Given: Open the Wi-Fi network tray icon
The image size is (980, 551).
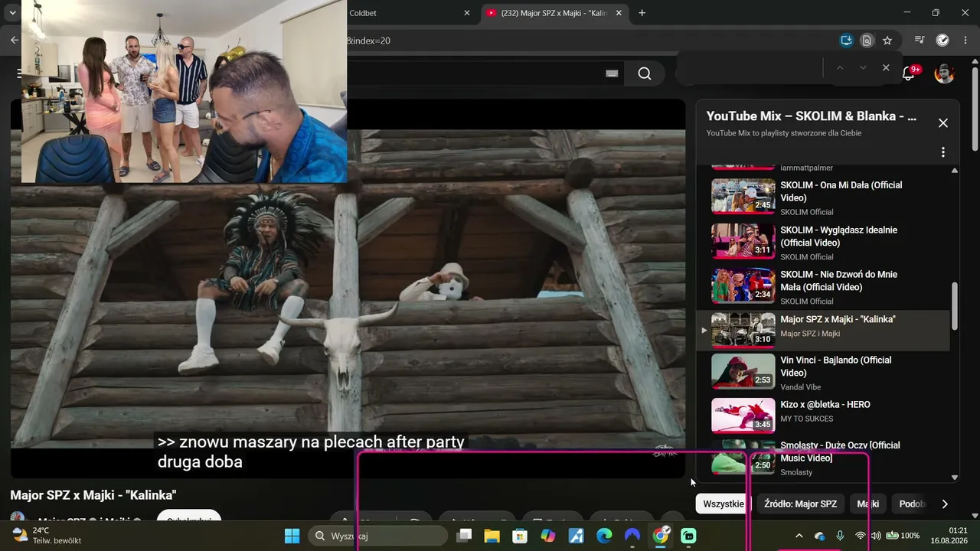Looking at the screenshot, I should click(x=861, y=536).
